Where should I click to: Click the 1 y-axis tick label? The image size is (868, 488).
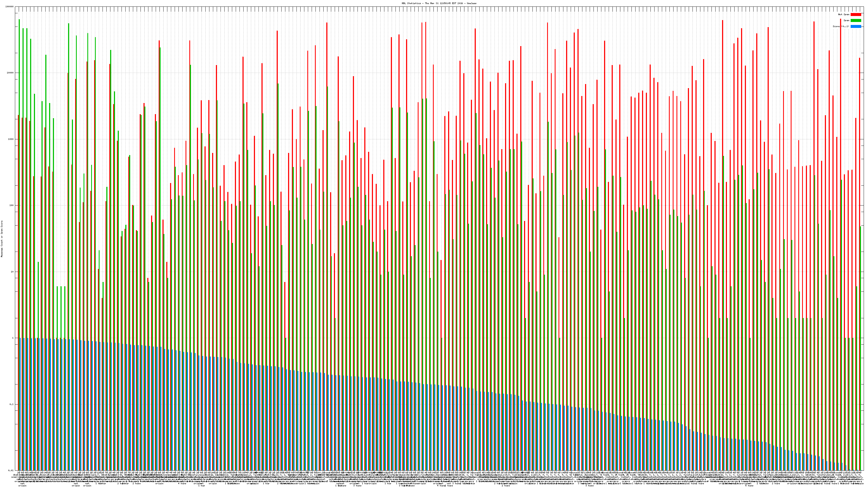point(13,338)
